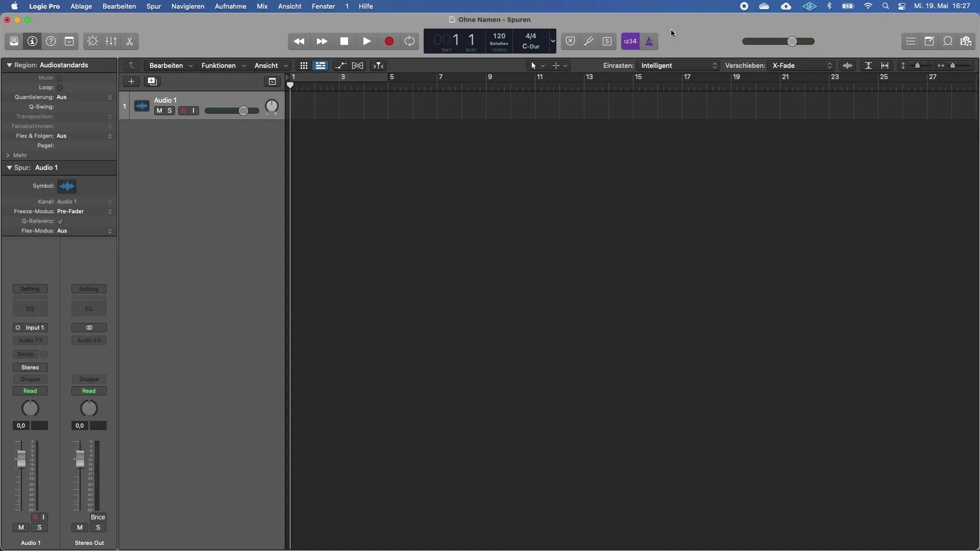Open List Editors icon
This screenshot has height=551, width=980.
point(911,41)
